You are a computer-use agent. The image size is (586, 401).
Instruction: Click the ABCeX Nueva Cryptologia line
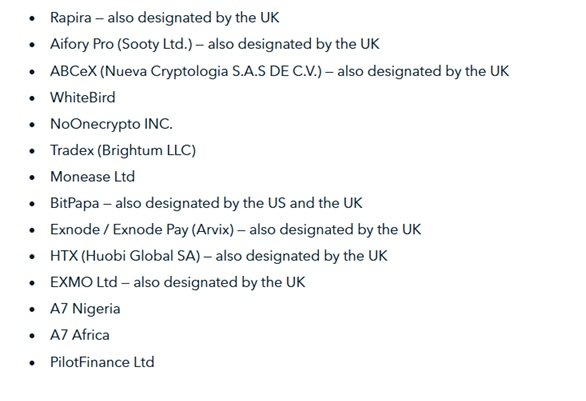point(280,71)
